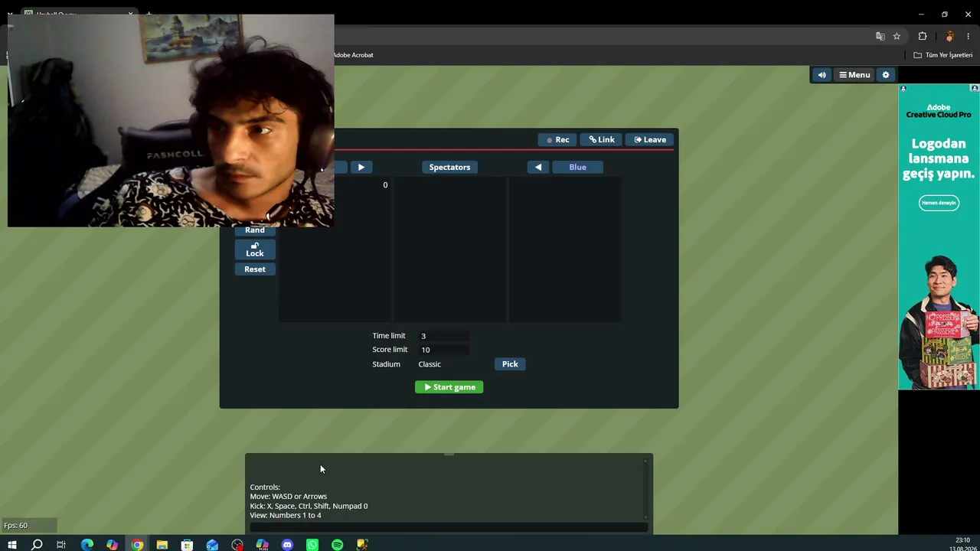The width and height of the screenshot is (980, 551).
Task: Join the Blue team
Action: pos(577,167)
